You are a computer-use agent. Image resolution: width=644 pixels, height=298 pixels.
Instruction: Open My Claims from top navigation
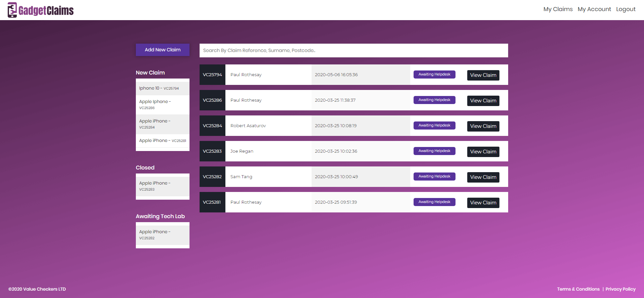coord(558,9)
